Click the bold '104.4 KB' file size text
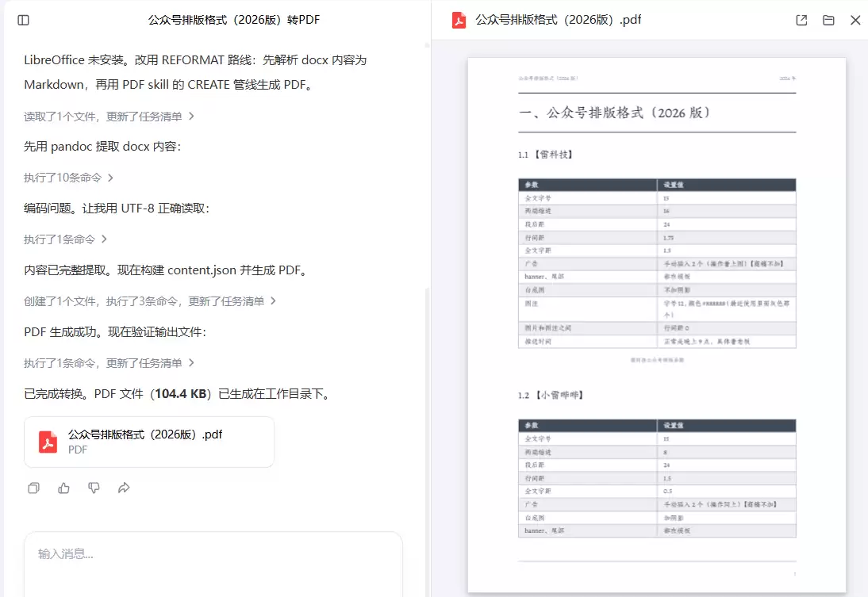Image resolution: width=868 pixels, height=597 pixels. click(x=180, y=394)
